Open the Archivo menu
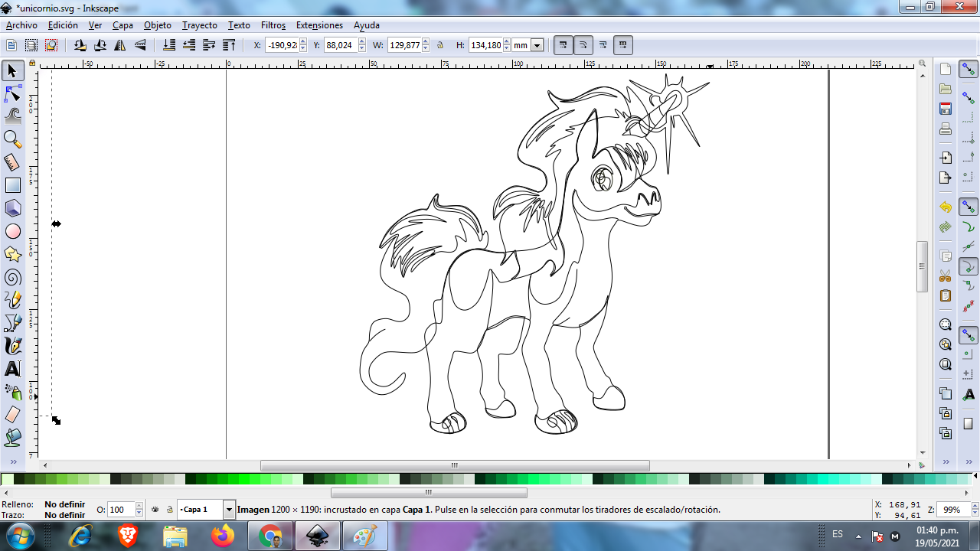This screenshot has height=551, width=980. (21, 25)
